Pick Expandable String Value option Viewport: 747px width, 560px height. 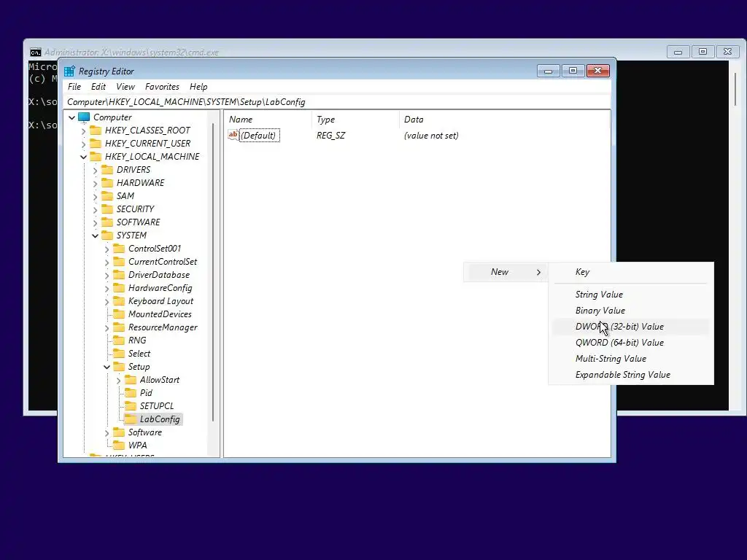(631, 375)
